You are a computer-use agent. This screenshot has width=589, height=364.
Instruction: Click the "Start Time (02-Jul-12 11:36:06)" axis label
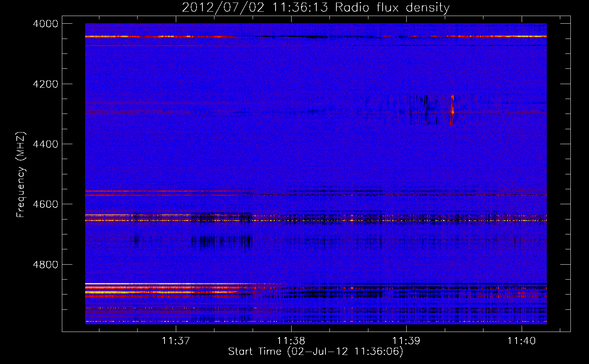click(316, 352)
